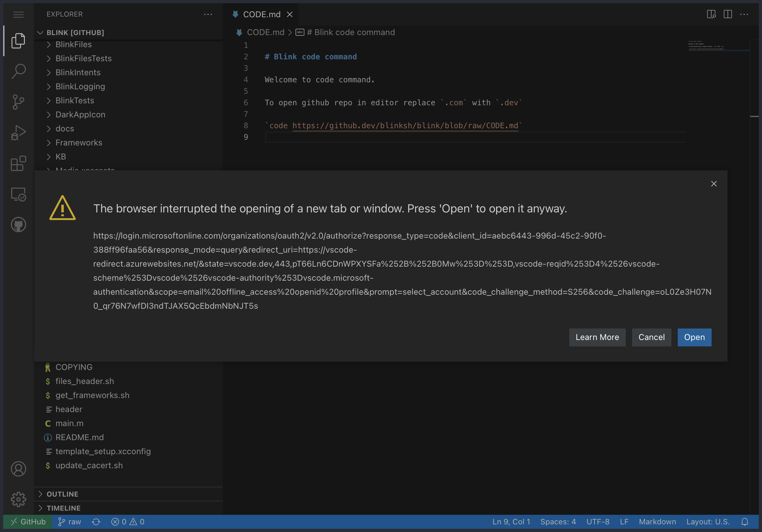The image size is (762, 532).
Task: Split the editor to the right
Action: [x=728, y=14]
